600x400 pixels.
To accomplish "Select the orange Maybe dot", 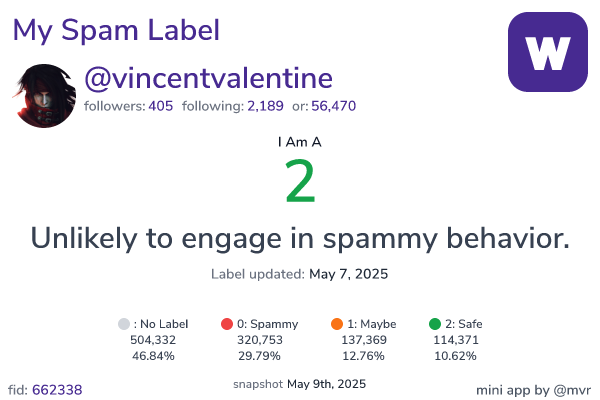I will pos(337,324).
